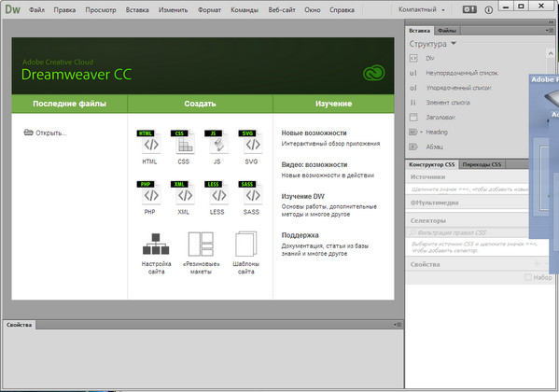Screen dimensions: 559x392
Task: Click the Последние файлы column header
Action: [69, 104]
